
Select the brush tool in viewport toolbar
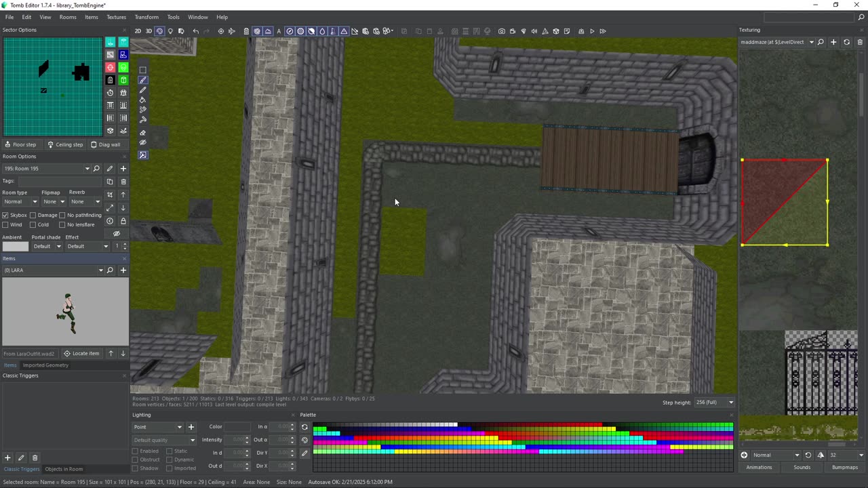click(142, 80)
